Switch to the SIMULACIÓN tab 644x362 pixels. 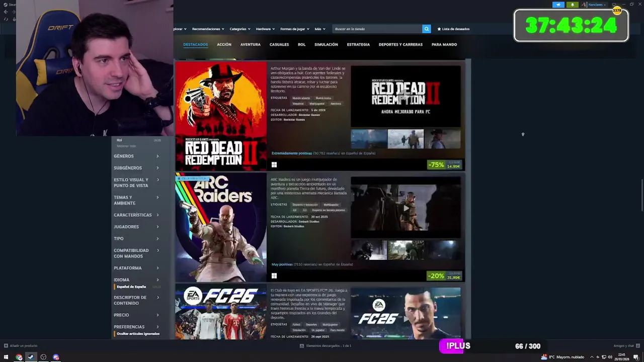pyautogui.click(x=326, y=45)
